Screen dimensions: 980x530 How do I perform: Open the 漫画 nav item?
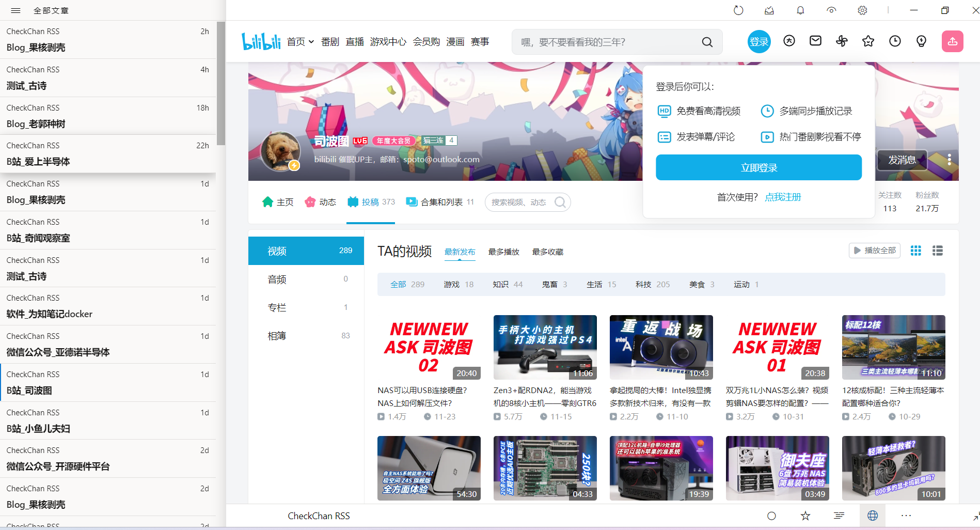point(455,42)
